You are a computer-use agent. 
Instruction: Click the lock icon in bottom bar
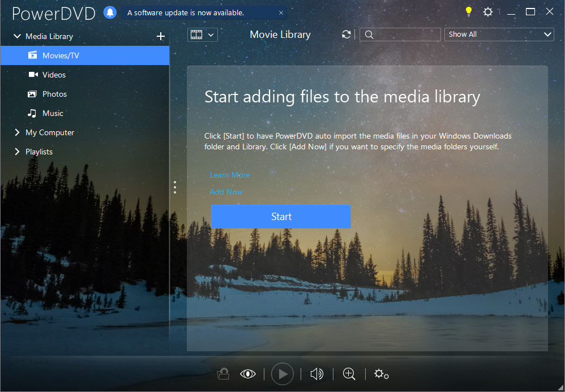(x=224, y=374)
